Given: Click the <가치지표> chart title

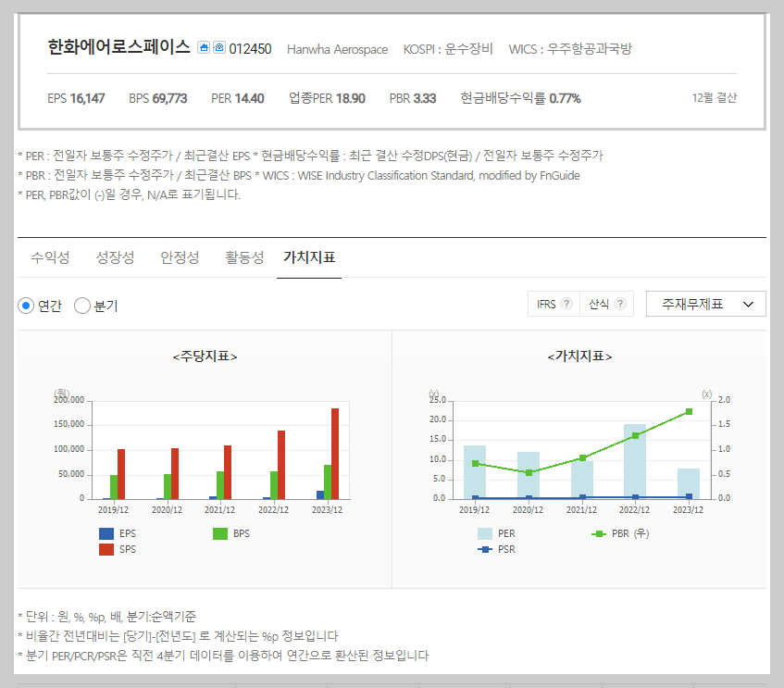Looking at the screenshot, I should point(580,357).
